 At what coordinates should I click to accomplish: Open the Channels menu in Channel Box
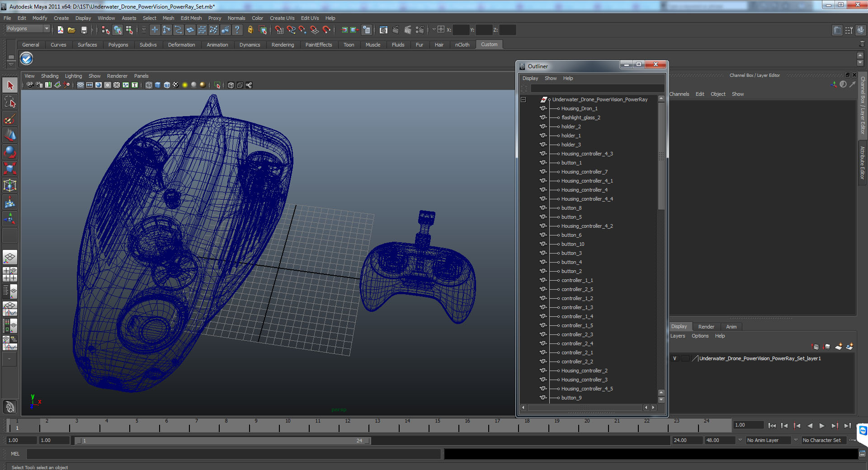[x=679, y=94]
